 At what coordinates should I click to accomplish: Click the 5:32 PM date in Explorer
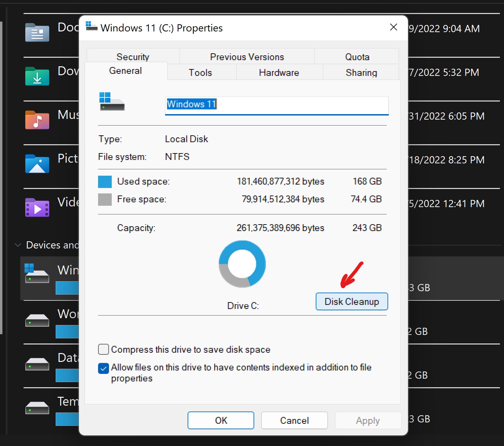[444, 72]
